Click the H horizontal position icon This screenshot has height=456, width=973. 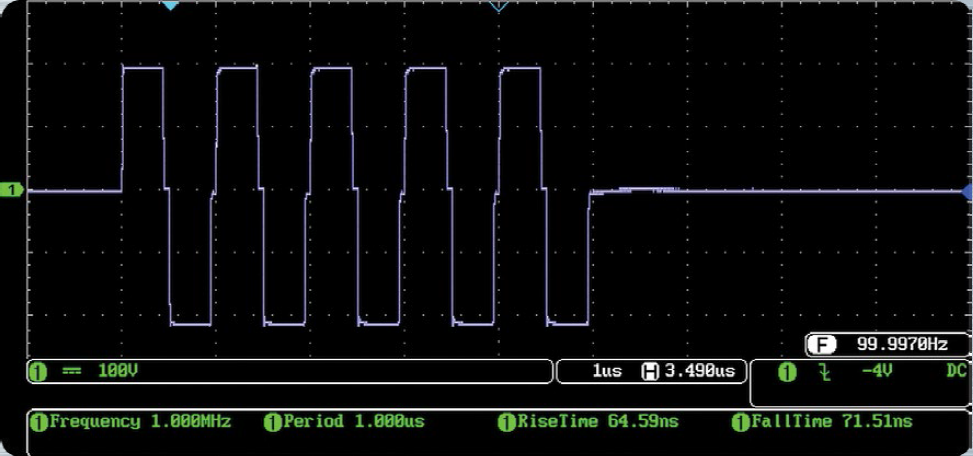[649, 372]
